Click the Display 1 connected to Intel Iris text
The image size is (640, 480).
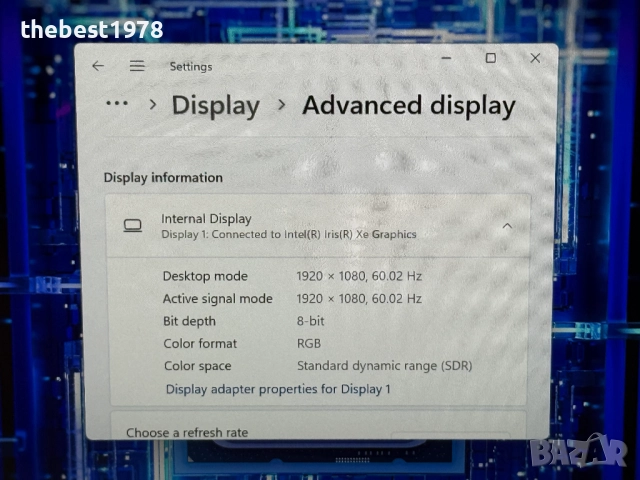click(289, 235)
